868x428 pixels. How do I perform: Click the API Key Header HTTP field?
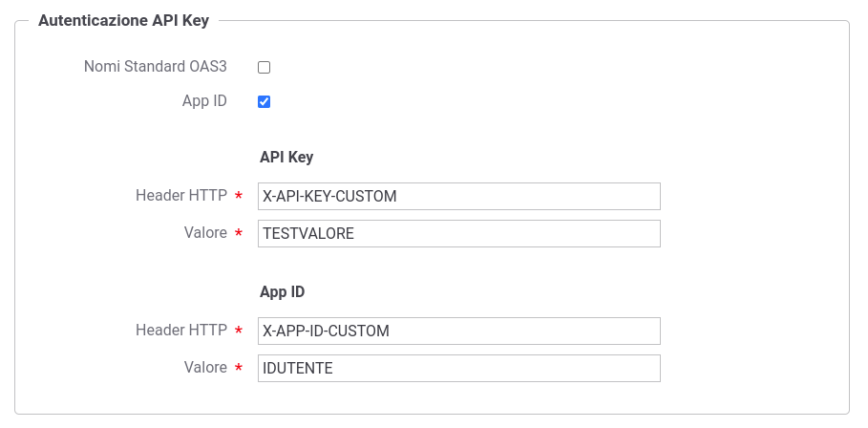coord(459,197)
